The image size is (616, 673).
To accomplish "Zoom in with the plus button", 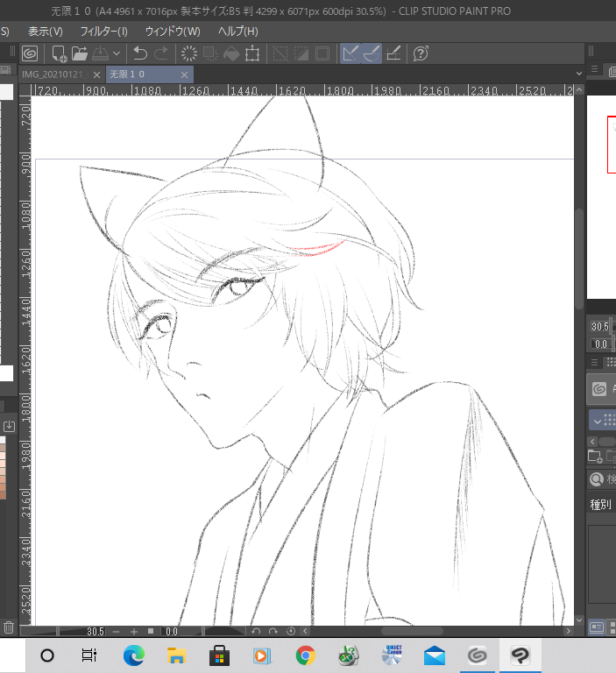I will [134, 631].
